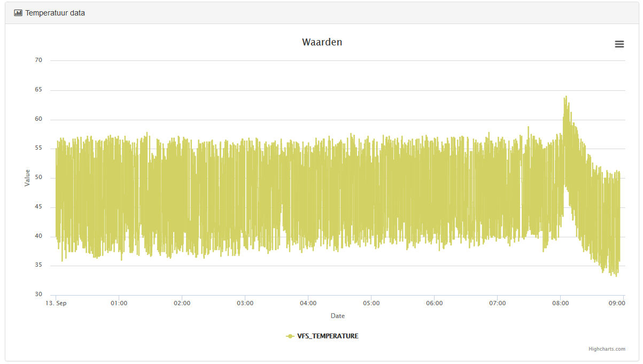Click the temperature peak just after 08:00
Screen dimensions: 643x364
(565, 97)
